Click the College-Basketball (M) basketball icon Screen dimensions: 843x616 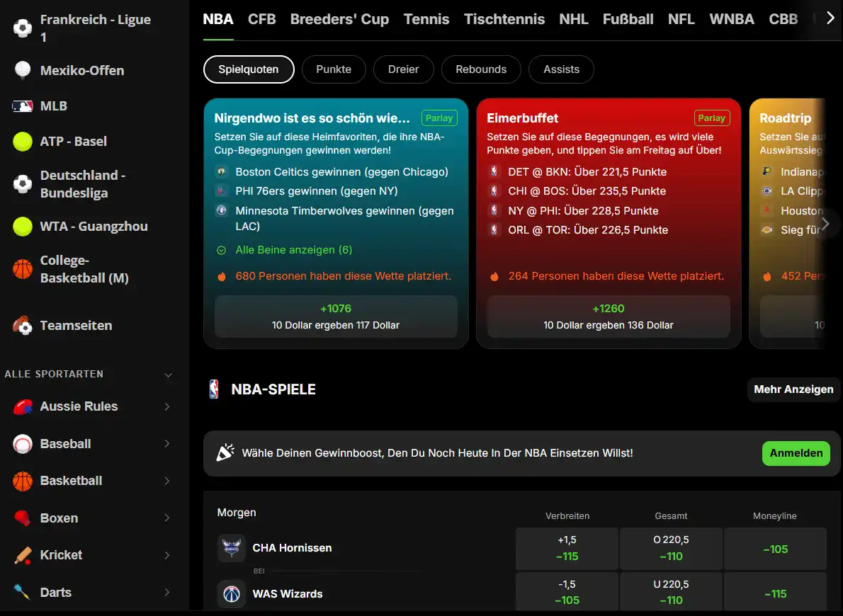(x=23, y=269)
